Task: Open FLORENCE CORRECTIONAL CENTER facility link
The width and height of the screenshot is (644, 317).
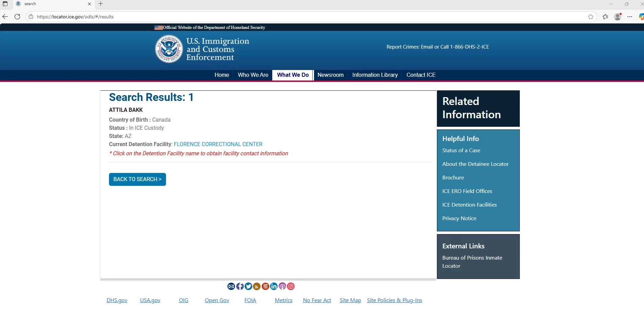Action: coord(218,144)
